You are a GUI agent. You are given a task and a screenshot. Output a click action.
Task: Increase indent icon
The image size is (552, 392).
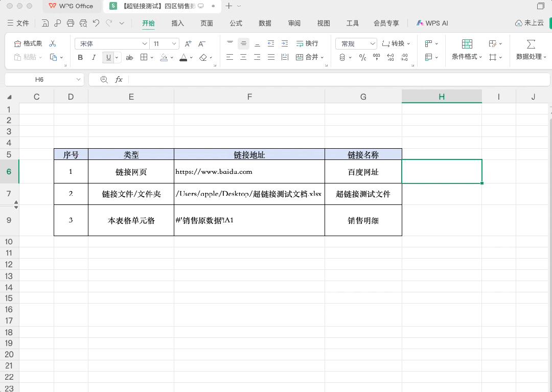285,43
